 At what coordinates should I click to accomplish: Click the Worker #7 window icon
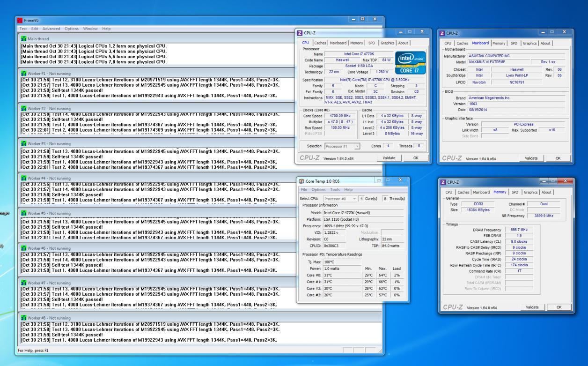coord(23,283)
